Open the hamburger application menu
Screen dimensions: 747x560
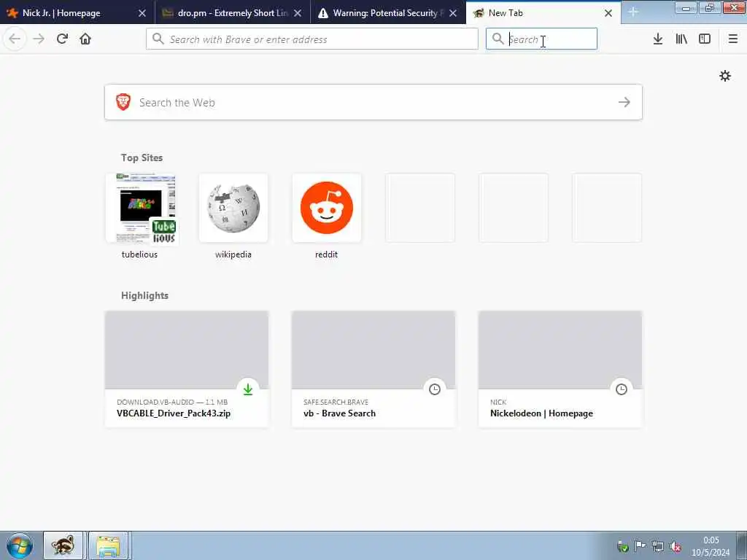pos(733,39)
